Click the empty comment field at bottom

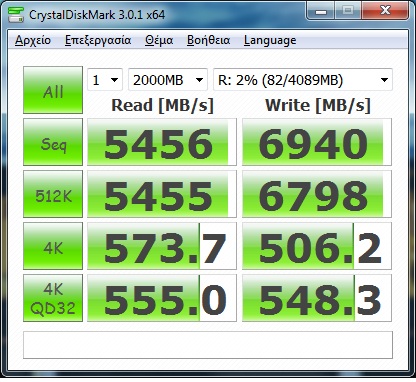[x=208, y=345]
